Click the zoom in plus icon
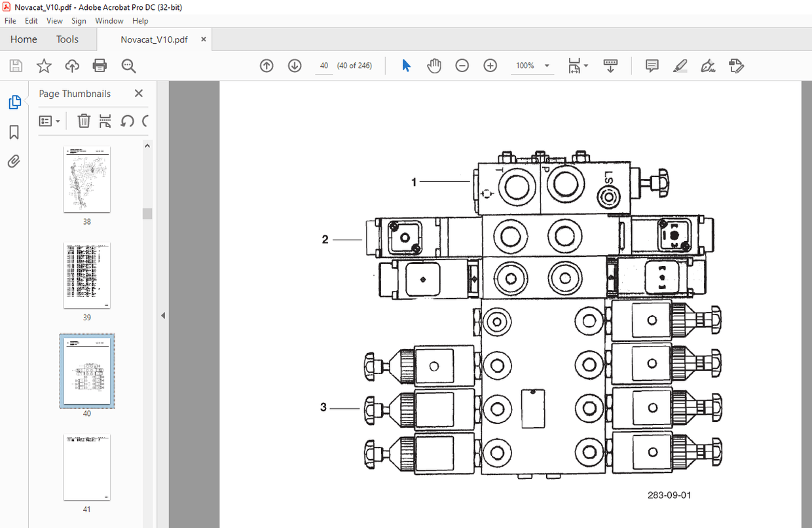The width and height of the screenshot is (812, 528). 490,66
